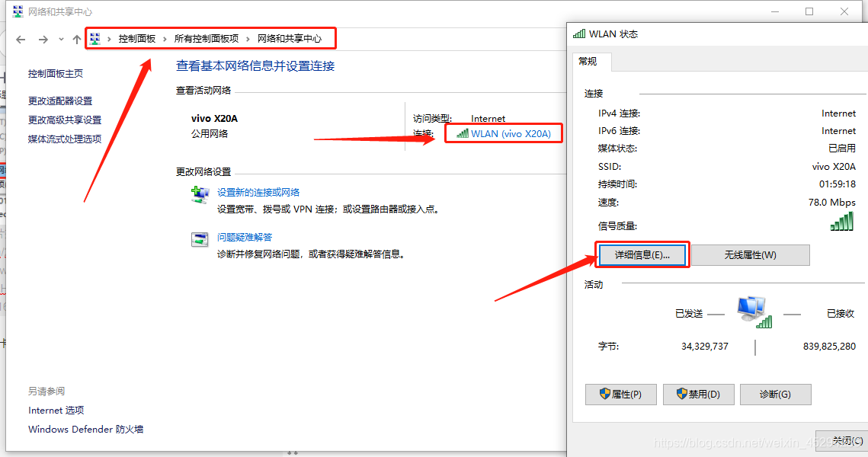Viewport: 868px width, 457px height.
Task: Click 属性(P) button with shield
Action: (x=621, y=395)
